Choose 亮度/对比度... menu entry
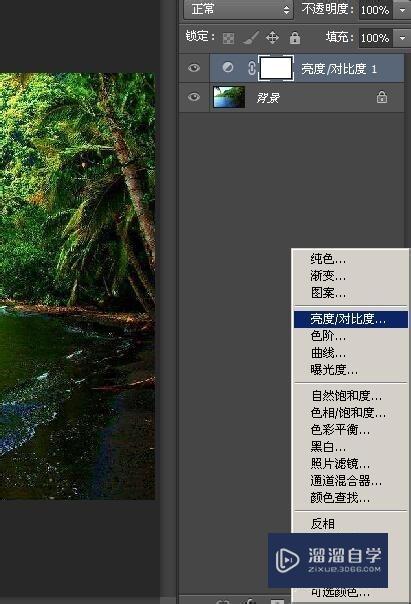The width and height of the screenshot is (411, 604). (351, 319)
